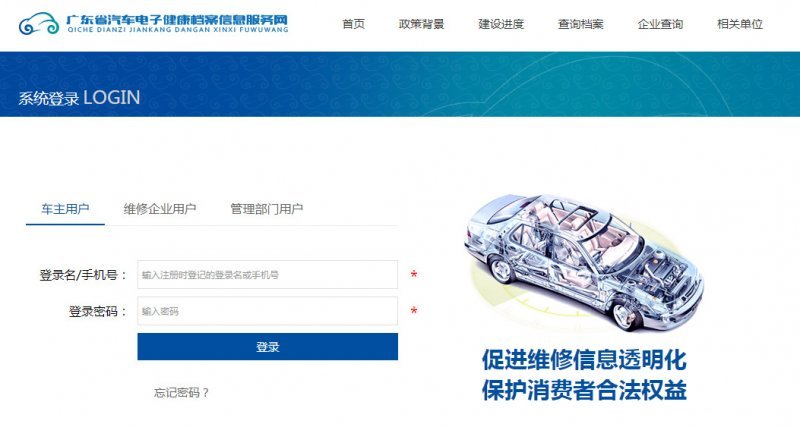The image size is (800, 427).
Task: Go to 建设进度 in navigation
Action: point(501,24)
